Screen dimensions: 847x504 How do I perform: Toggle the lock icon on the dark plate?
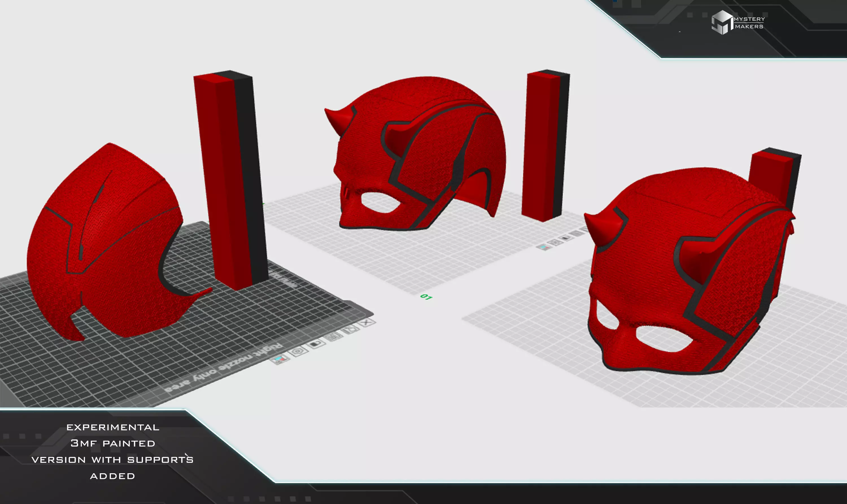316,344
